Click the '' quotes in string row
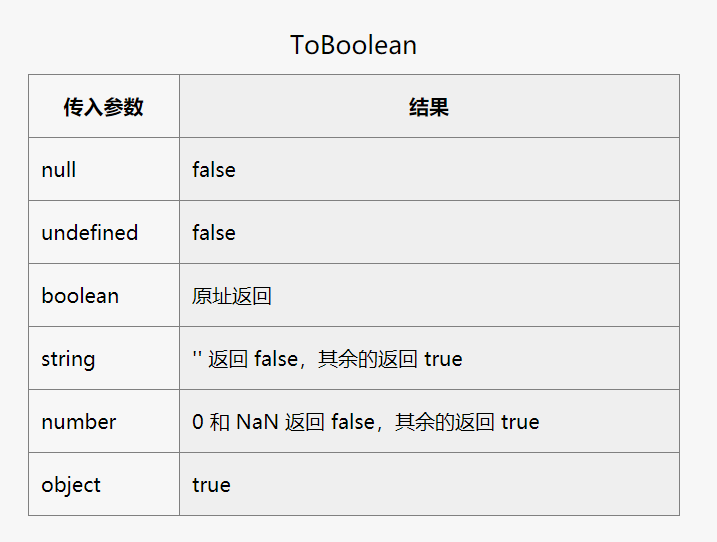Viewport: 717px width, 542px height. [197, 355]
